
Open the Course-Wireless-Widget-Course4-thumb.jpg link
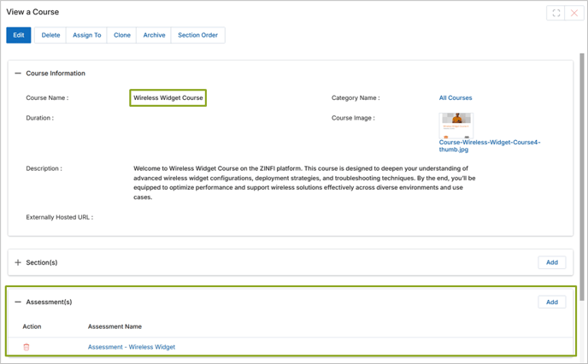click(x=489, y=146)
